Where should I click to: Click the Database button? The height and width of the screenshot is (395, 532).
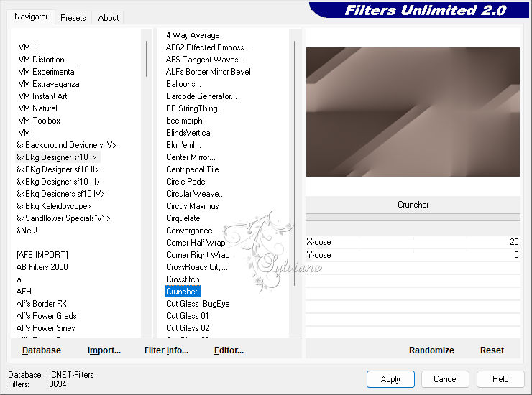click(42, 350)
